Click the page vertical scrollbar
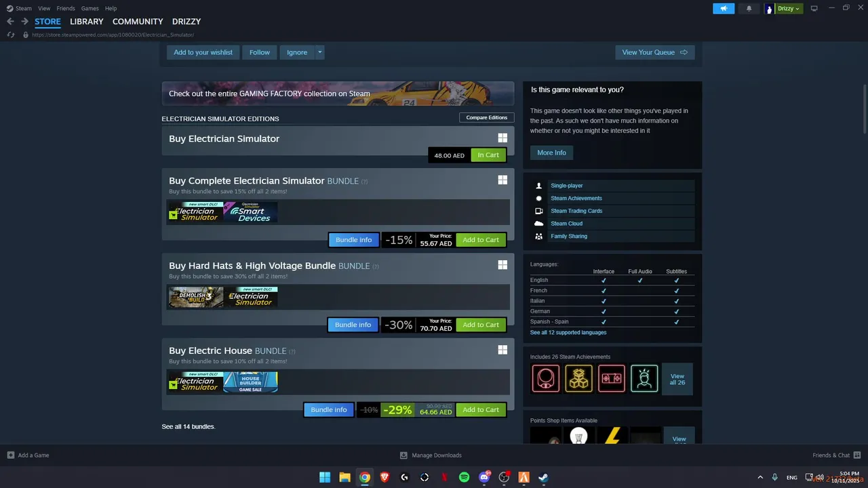 pos(865,110)
